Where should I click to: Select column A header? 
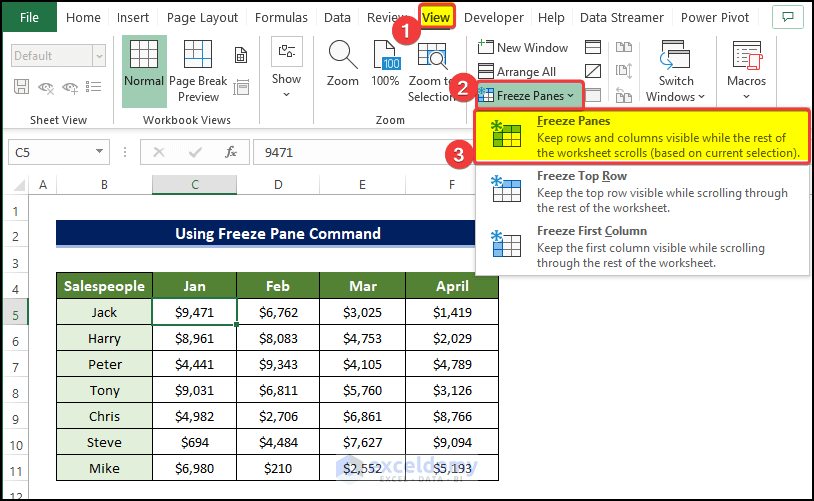click(43, 185)
